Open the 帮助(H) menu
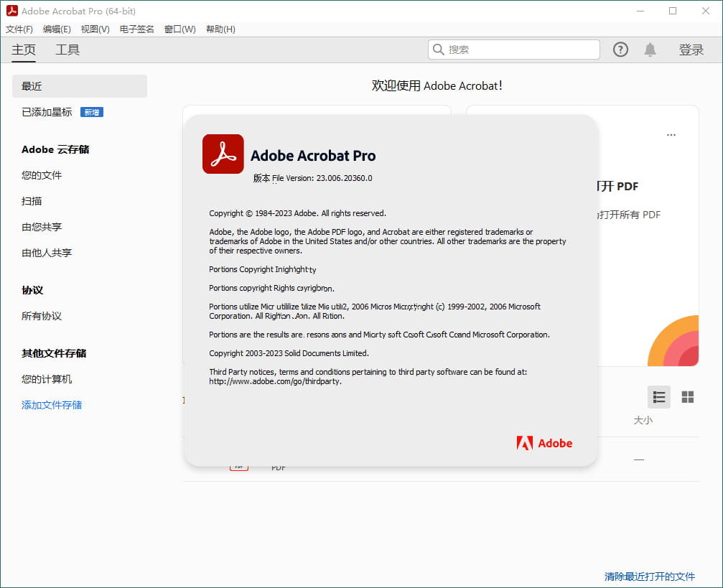Viewport: 723px width, 588px height. [x=220, y=29]
